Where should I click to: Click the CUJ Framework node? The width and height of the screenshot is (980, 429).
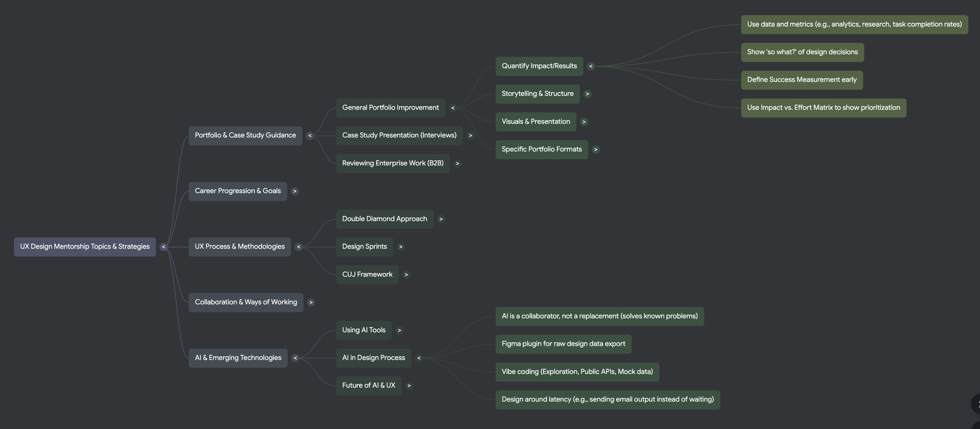click(x=367, y=275)
